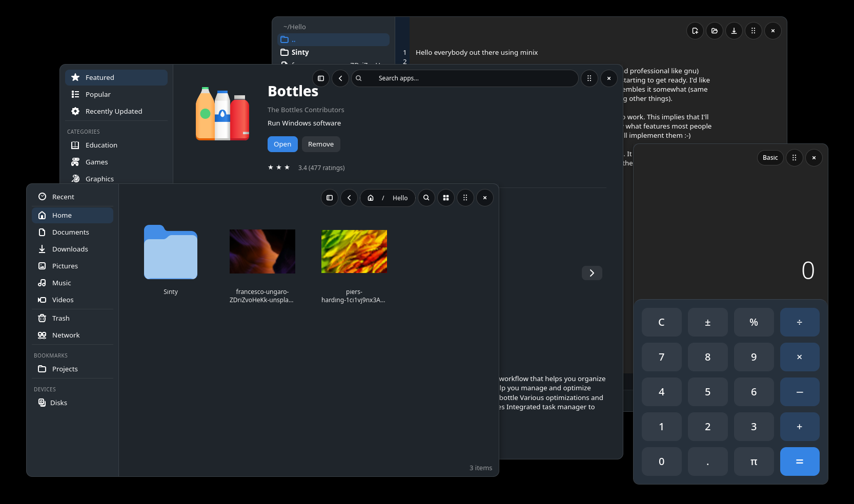
Task: Open the Projects bookmark
Action: coord(72,369)
